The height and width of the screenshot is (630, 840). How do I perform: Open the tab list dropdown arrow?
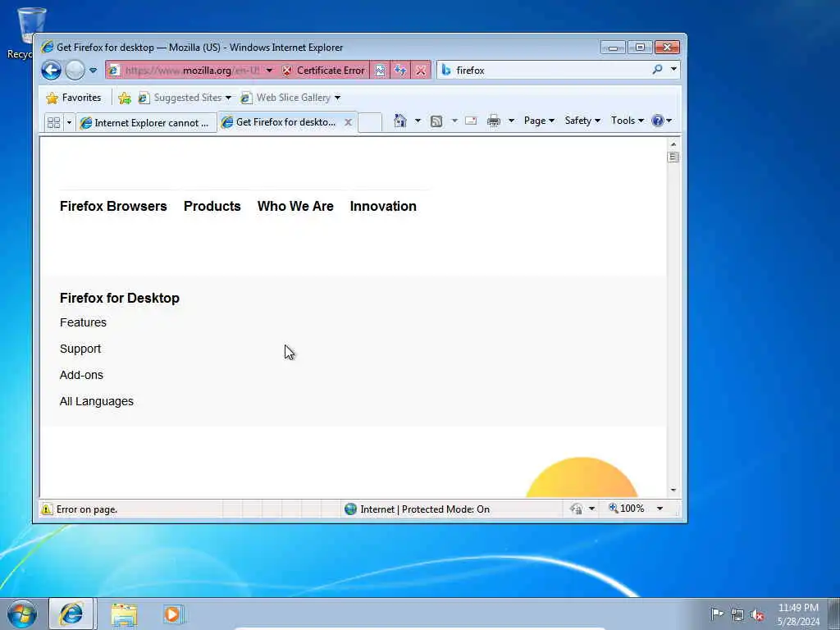pyautogui.click(x=69, y=123)
